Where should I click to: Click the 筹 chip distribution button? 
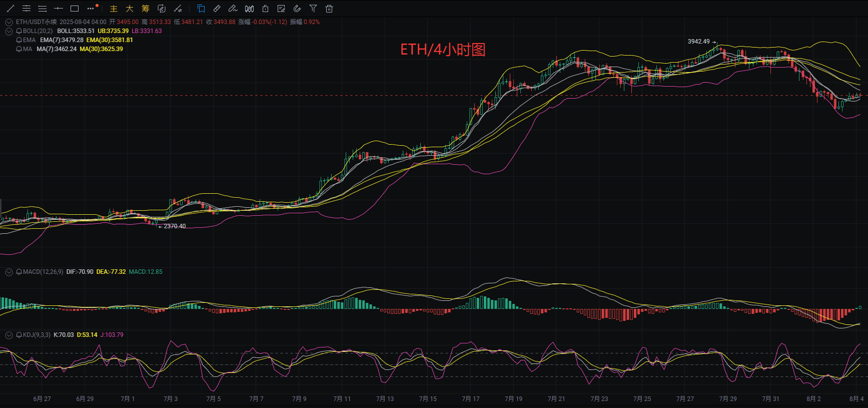click(x=146, y=9)
